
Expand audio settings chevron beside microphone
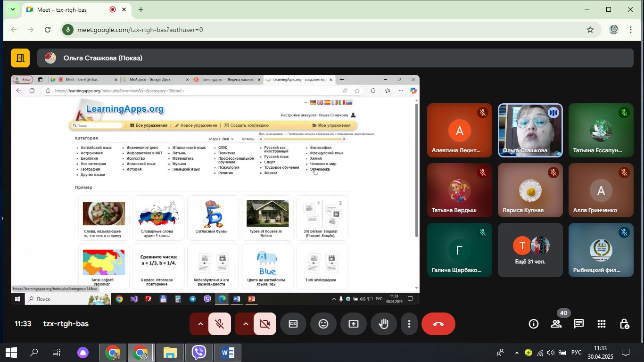click(x=200, y=324)
